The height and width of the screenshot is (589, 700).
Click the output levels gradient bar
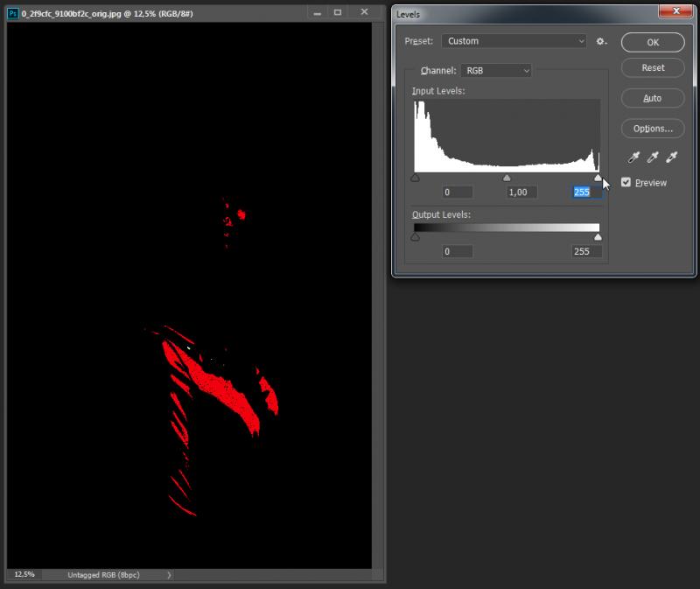(507, 228)
